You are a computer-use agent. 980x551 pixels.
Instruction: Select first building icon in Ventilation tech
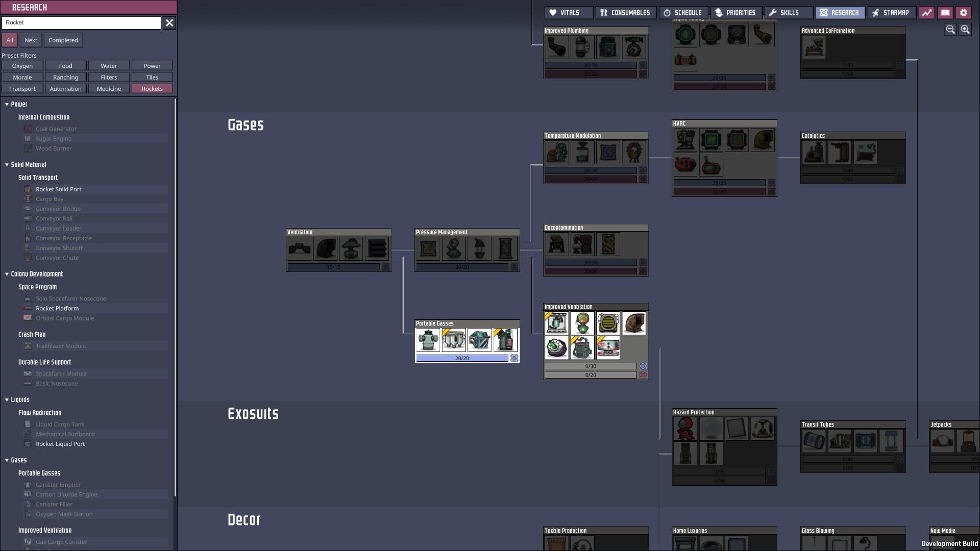point(299,249)
